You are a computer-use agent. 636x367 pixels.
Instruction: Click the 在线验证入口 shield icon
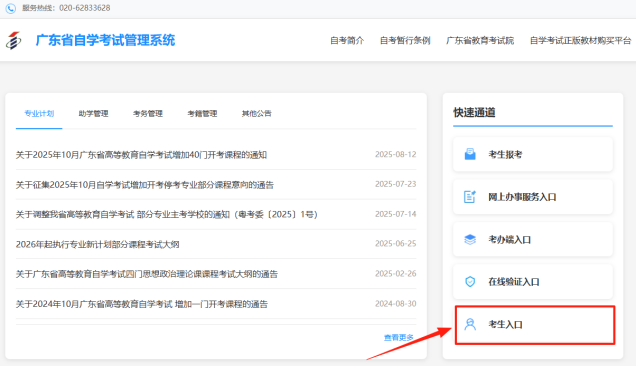click(470, 281)
